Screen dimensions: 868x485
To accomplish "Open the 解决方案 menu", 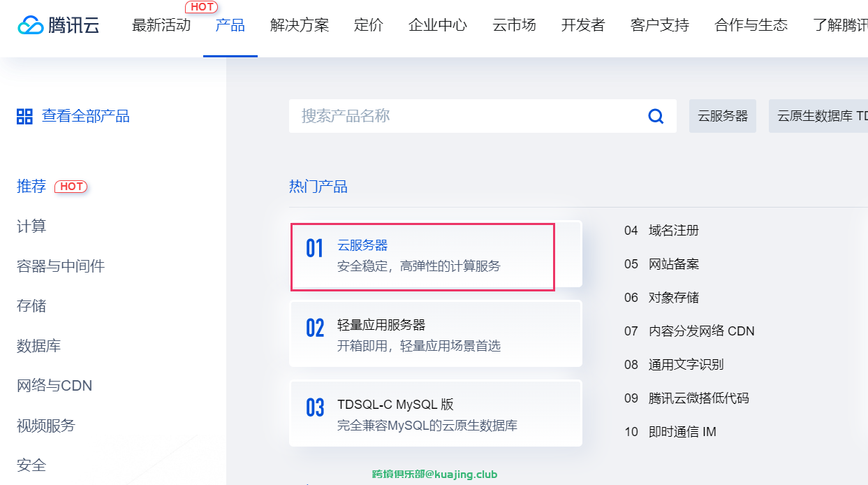I will pyautogui.click(x=300, y=26).
